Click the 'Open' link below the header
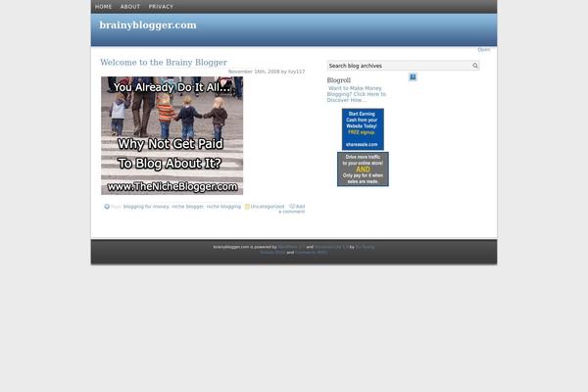The height and width of the screenshot is (392, 588). tap(483, 50)
